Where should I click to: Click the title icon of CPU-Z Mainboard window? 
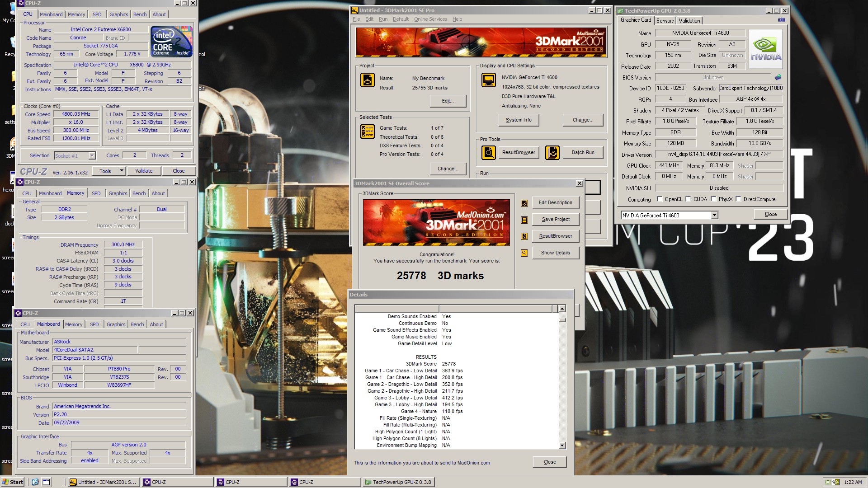pos(19,313)
